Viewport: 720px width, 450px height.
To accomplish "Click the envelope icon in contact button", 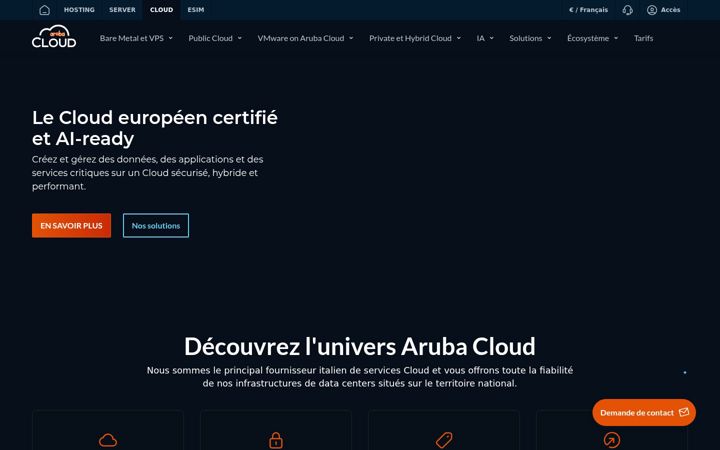I will tap(684, 412).
